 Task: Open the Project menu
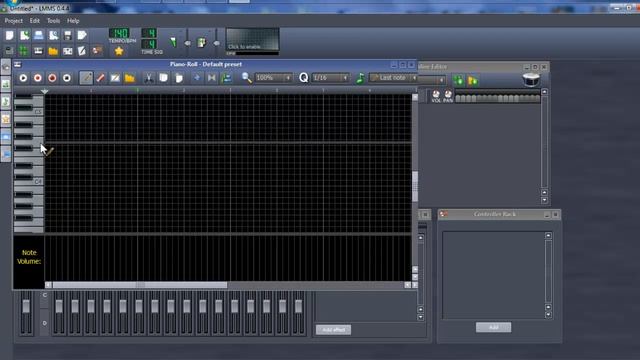click(x=13, y=20)
